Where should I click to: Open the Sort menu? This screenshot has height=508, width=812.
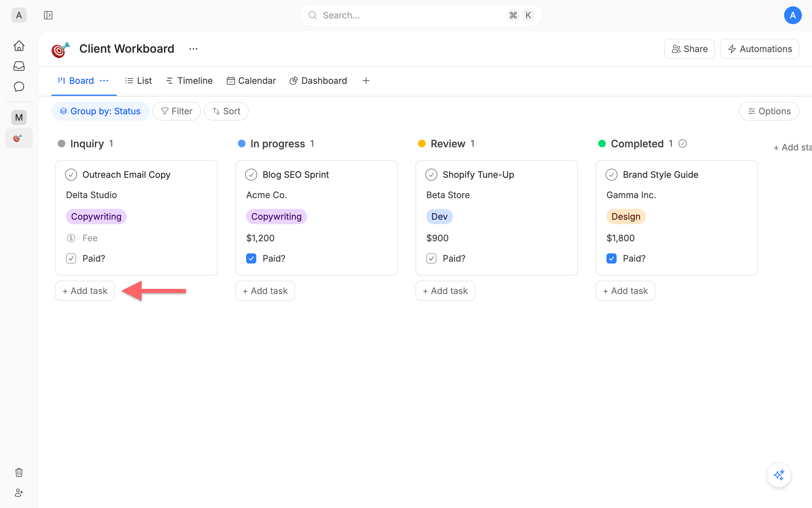coord(226,111)
